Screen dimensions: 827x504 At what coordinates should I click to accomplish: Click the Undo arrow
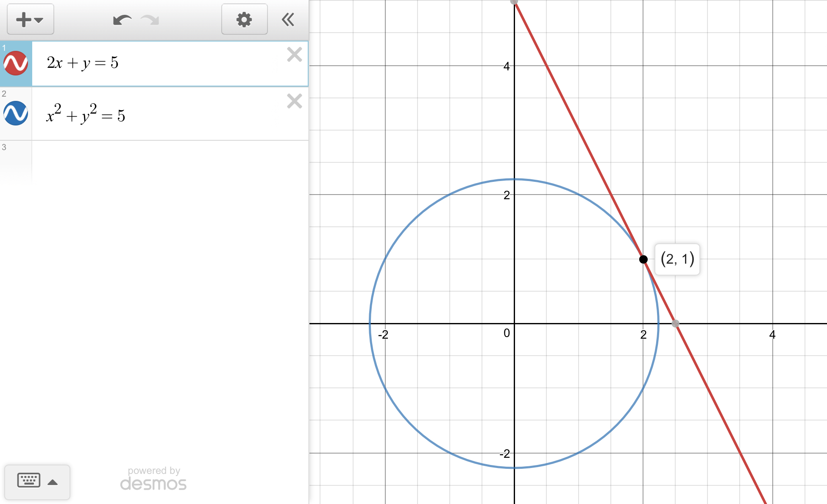tap(122, 20)
